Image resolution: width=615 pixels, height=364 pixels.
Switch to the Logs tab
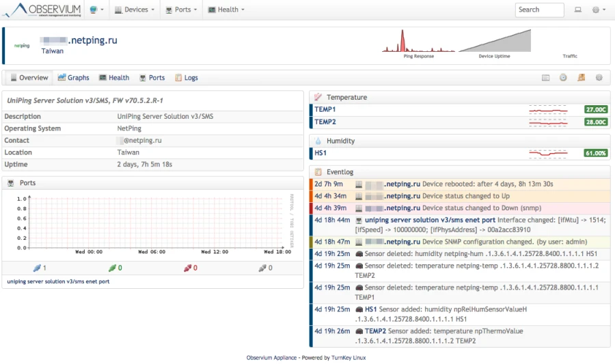coord(187,78)
